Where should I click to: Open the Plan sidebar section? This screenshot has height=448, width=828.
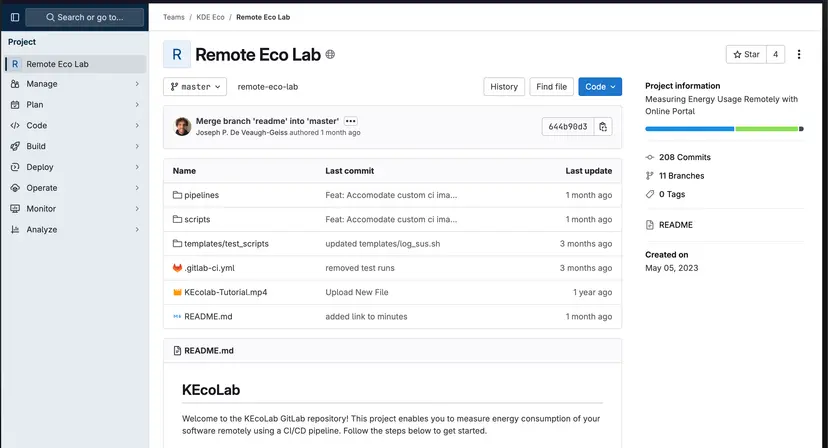coord(76,105)
